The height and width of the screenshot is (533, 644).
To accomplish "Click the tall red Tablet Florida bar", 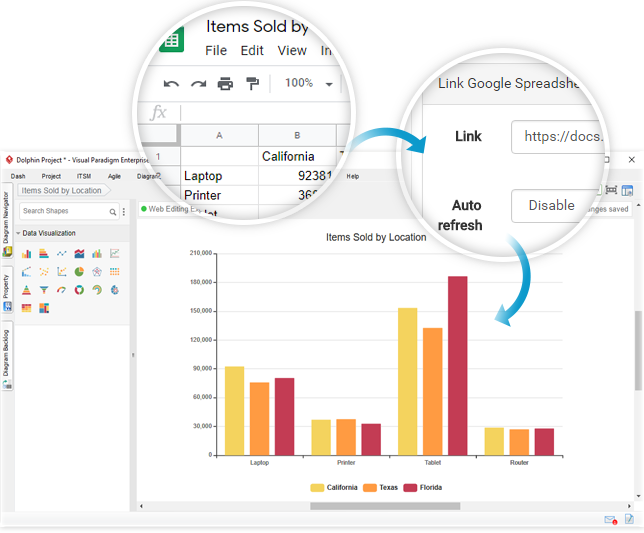I will pyautogui.click(x=458, y=365).
